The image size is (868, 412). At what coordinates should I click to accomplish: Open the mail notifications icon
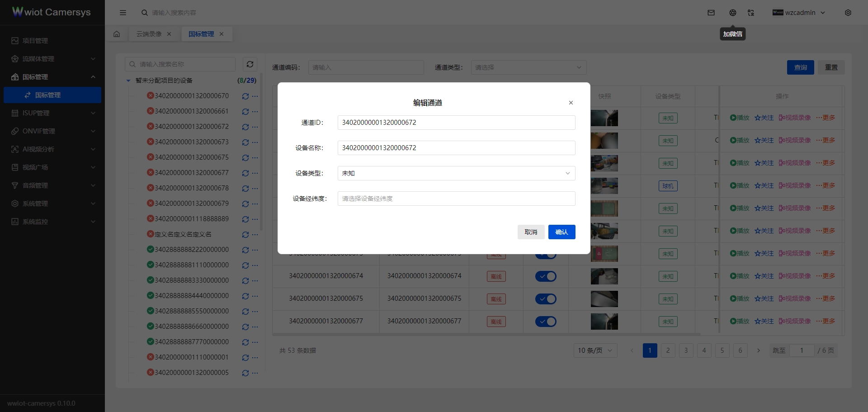pos(711,12)
